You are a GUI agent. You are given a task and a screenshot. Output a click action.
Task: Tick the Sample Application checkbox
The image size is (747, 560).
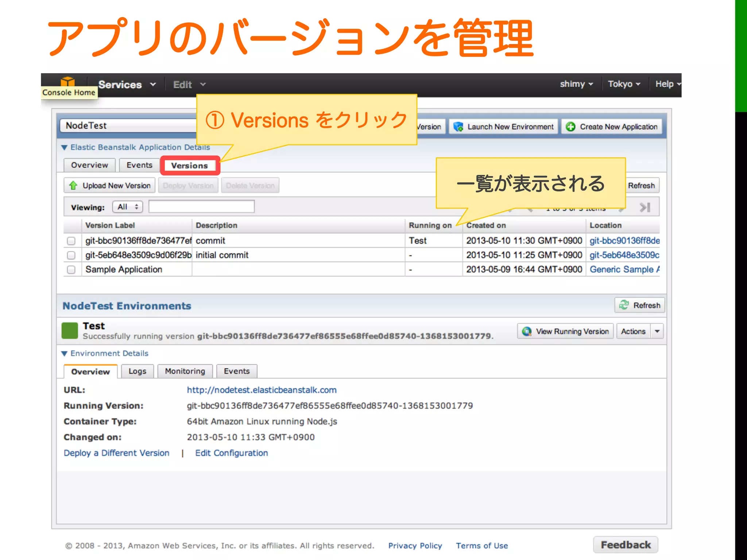pyautogui.click(x=71, y=269)
